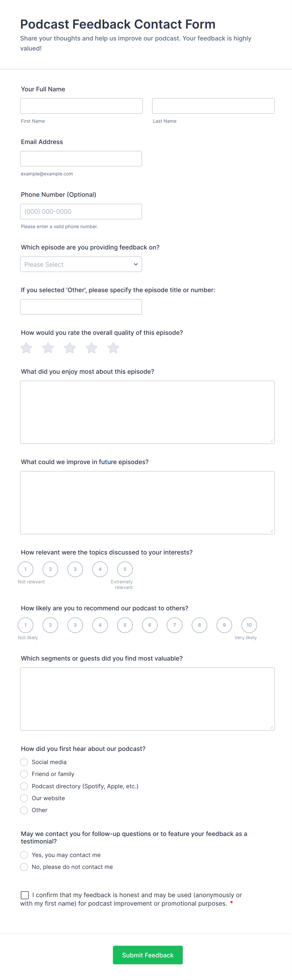The height and width of the screenshot is (980, 292).
Task: Choose relevance rating 1 Not relevant
Action: [25, 569]
